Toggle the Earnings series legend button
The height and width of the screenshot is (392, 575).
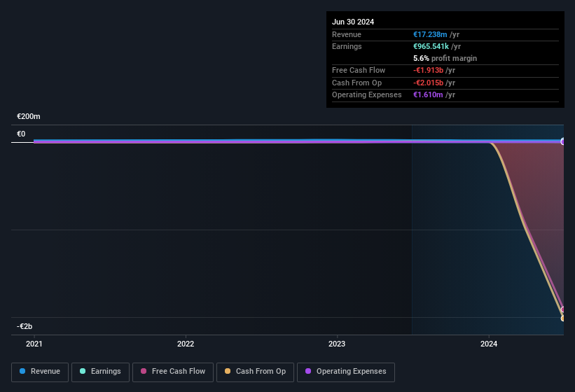pos(100,372)
